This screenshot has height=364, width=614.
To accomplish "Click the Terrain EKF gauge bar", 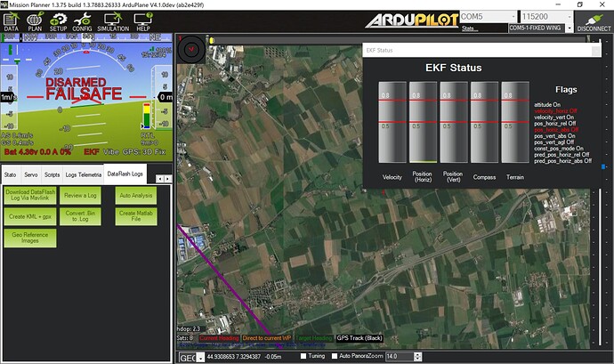I will coord(515,122).
